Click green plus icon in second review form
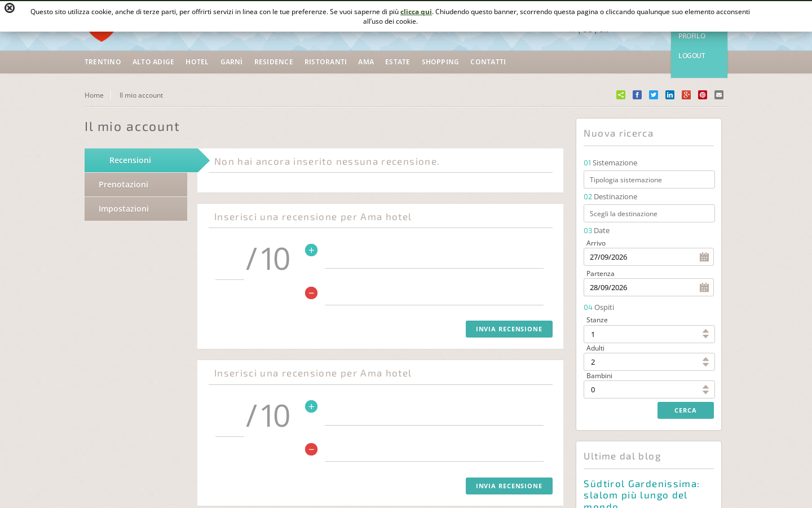This screenshot has width=812, height=508. click(x=311, y=406)
